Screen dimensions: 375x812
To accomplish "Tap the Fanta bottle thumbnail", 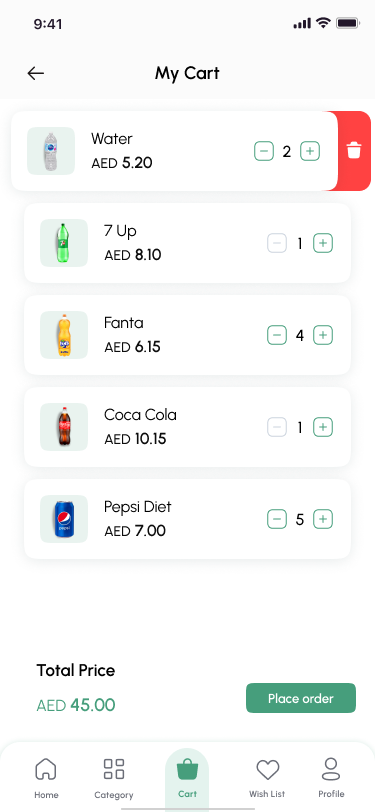I will 64,335.
